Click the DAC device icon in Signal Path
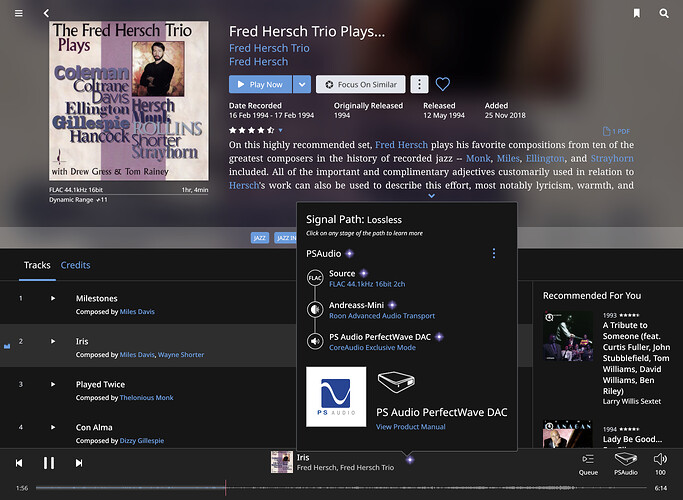The image size is (683, 500). click(396, 382)
